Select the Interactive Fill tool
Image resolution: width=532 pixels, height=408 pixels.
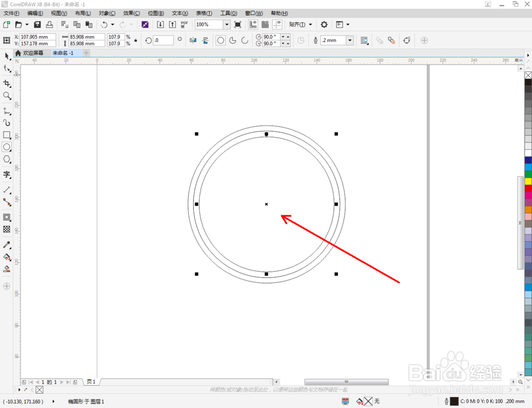coord(7,257)
